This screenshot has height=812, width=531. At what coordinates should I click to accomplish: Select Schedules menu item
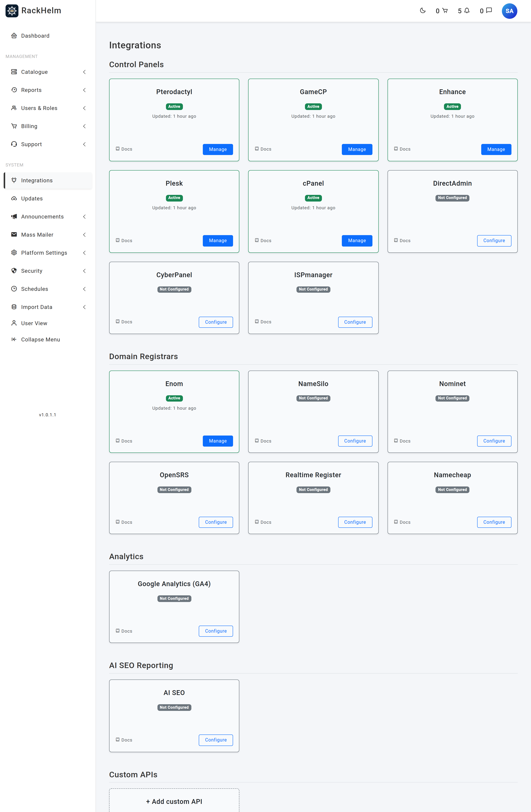click(x=48, y=289)
